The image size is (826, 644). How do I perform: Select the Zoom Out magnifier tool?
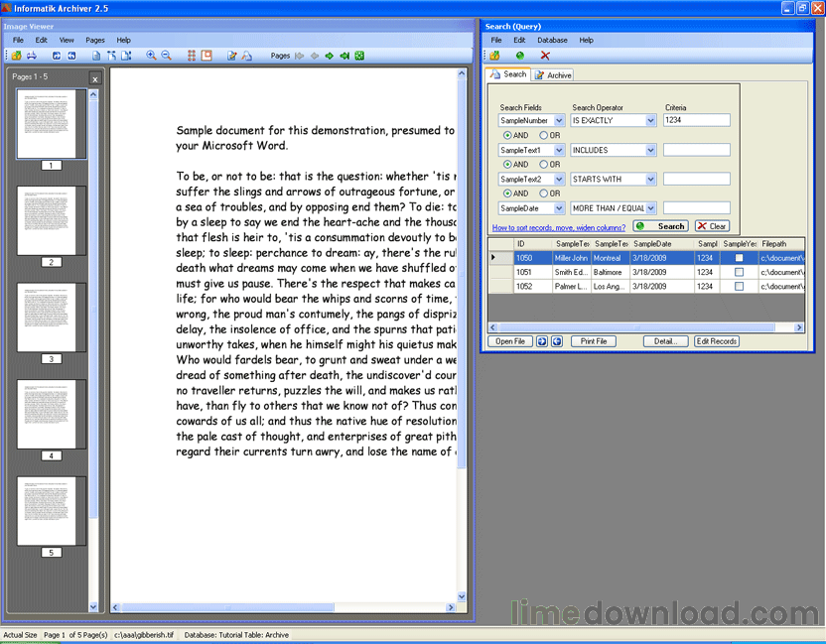coord(165,56)
